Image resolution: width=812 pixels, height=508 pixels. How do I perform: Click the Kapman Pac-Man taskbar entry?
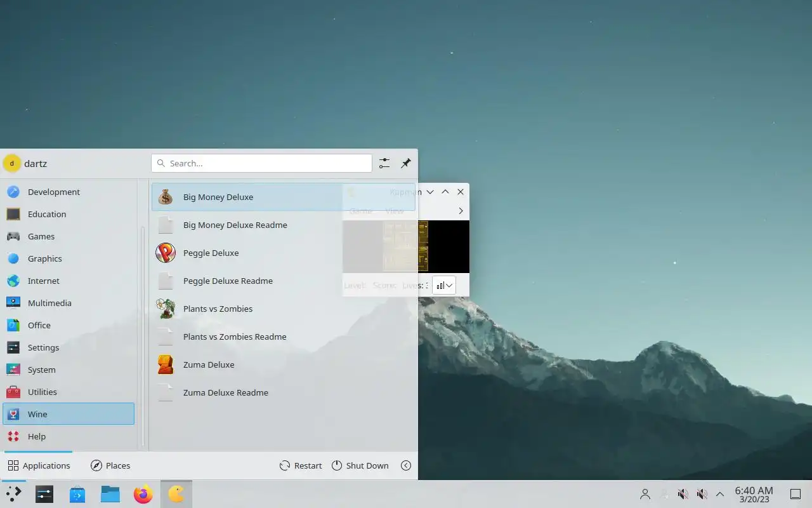pos(176,494)
